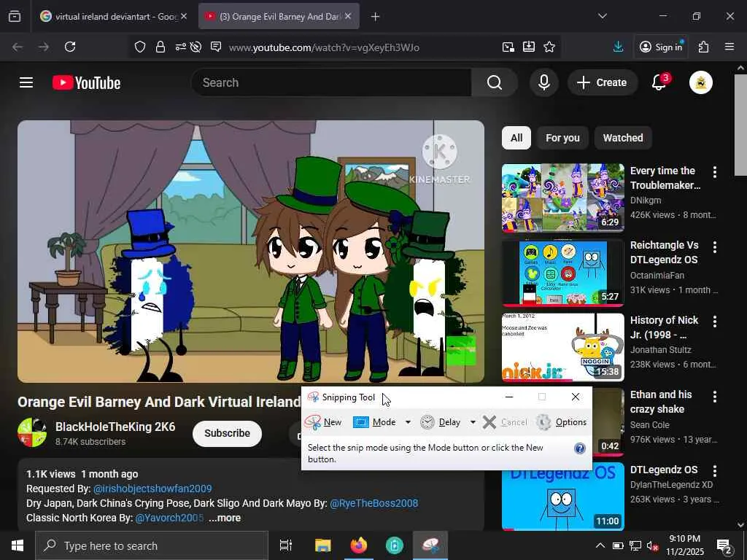Open the @RyeTheBoss2008 link

coord(374,503)
